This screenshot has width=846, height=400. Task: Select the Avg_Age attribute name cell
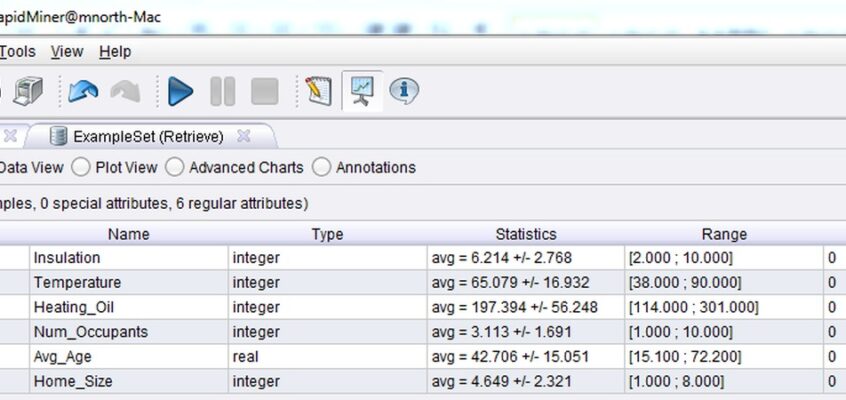[128, 357]
